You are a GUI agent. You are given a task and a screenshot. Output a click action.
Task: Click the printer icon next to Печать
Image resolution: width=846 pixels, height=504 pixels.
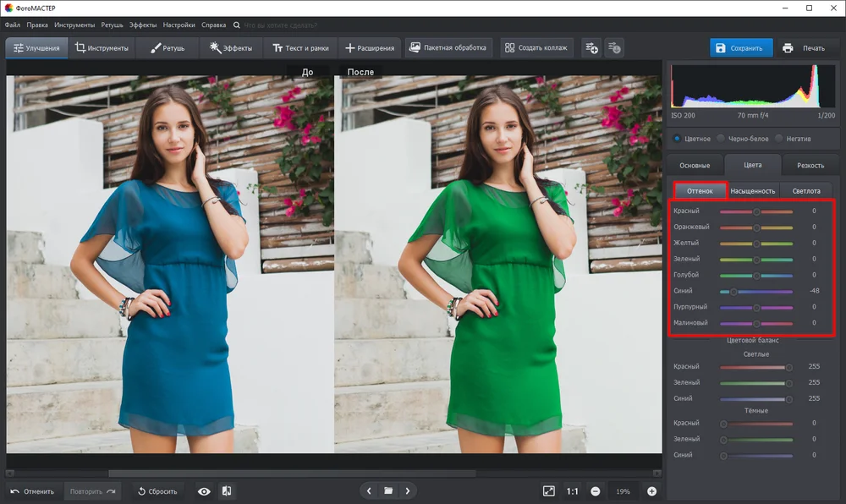(x=788, y=48)
